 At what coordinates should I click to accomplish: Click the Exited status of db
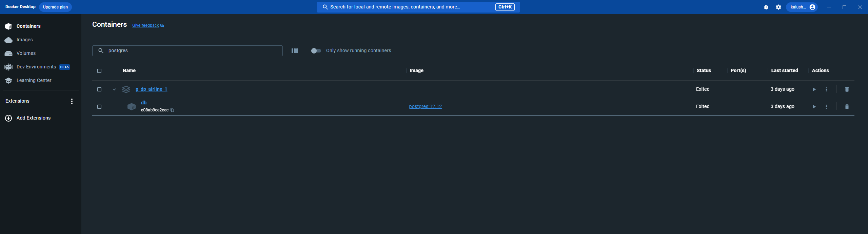tap(703, 106)
